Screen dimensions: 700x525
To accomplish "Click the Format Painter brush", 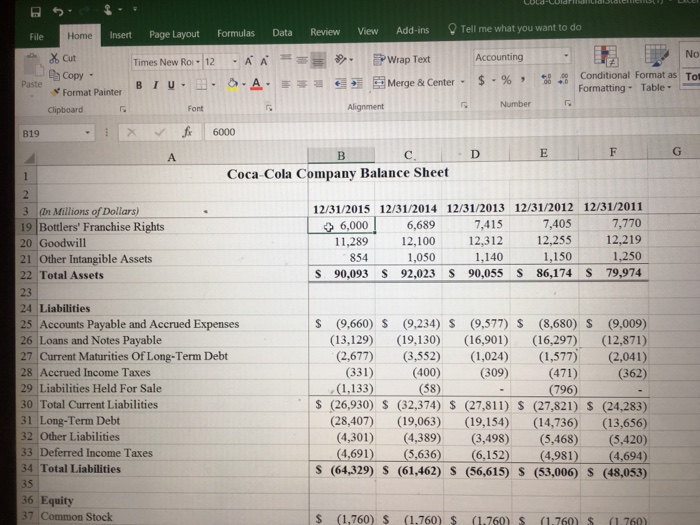I will tap(55, 92).
